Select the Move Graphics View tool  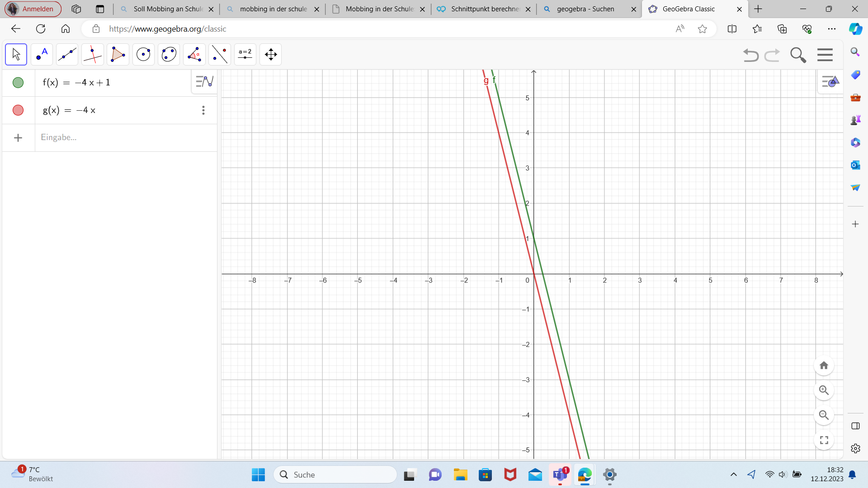coord(271,55)
